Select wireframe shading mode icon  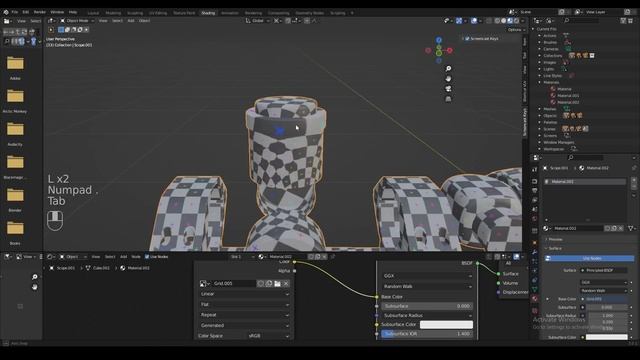(x=497, y=21)
